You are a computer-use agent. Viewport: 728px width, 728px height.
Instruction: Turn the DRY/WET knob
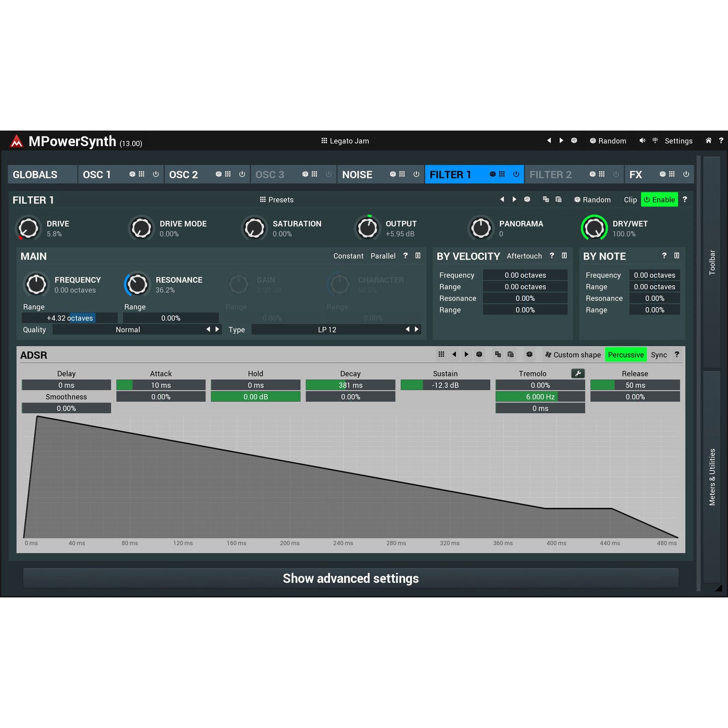click(x=594, y=228)
